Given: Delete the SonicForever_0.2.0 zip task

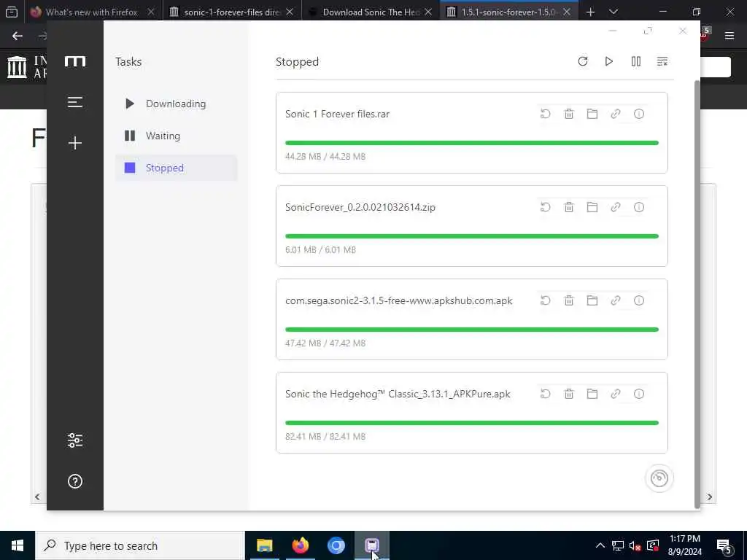Looking at the screenshot, I should pos(569,207).
